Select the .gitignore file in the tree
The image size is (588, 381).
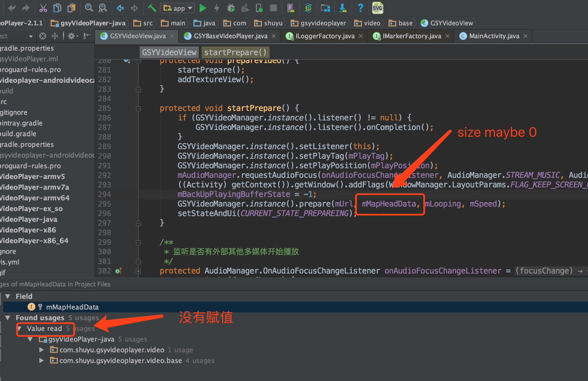click(x=13, y=112)
